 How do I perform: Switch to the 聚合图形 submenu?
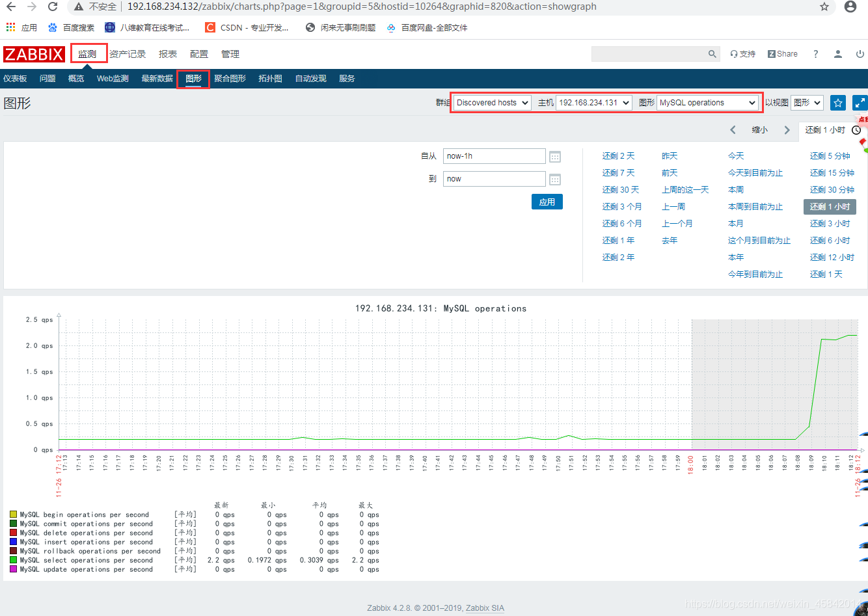point(230,79)
